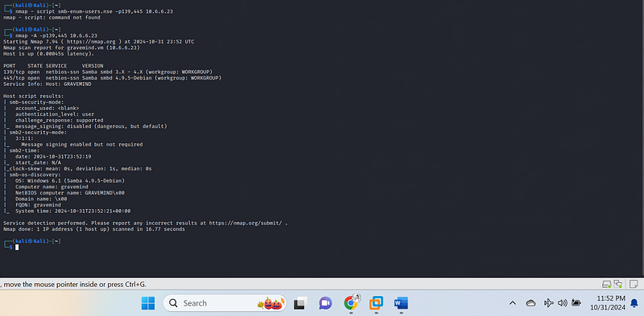Click 'FQDN: gravemind' line
644x316 pixels.
(x=38, y=205)
